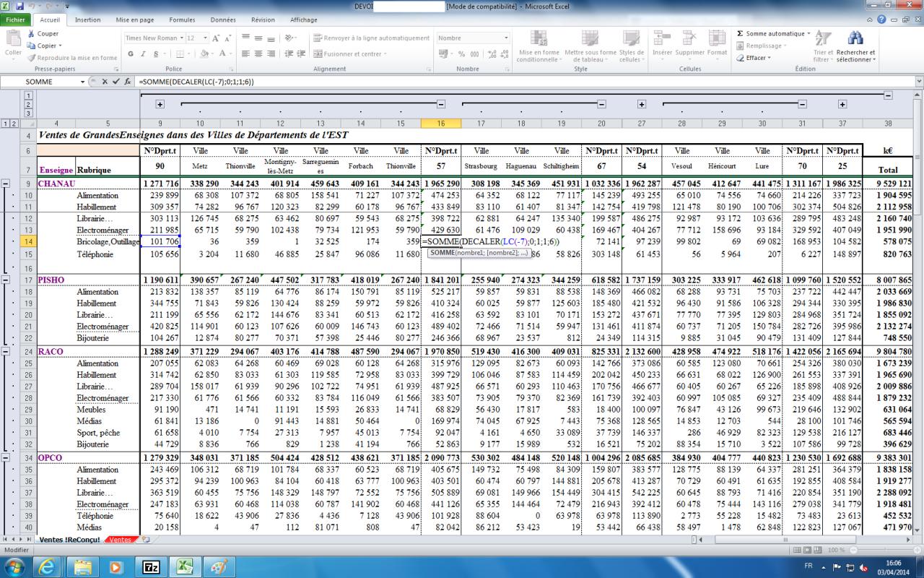Cancel the formula with the X button
The width and height of the screenshot is (924, 578).
(105, 82)
